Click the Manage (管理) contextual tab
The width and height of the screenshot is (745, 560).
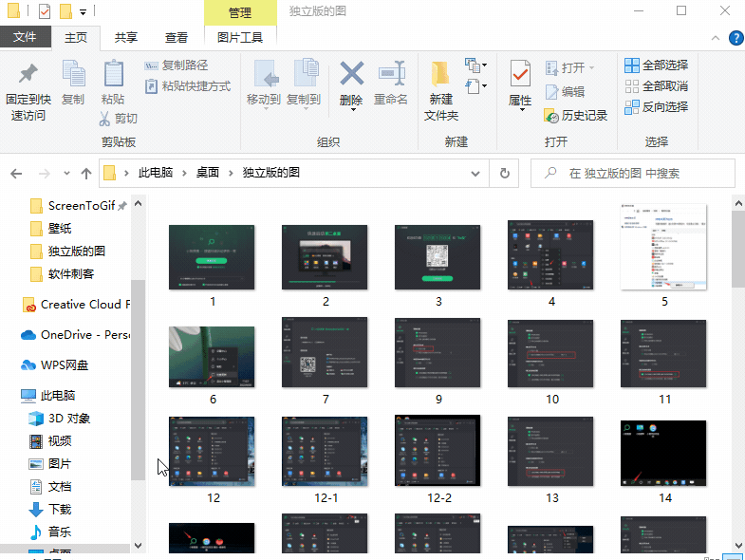tap(240, 13)
